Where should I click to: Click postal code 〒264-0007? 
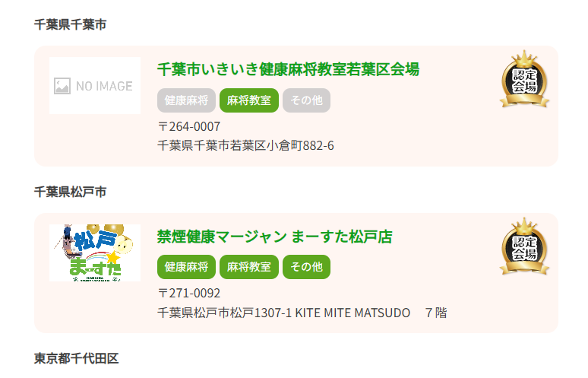[x=189, y=126]
